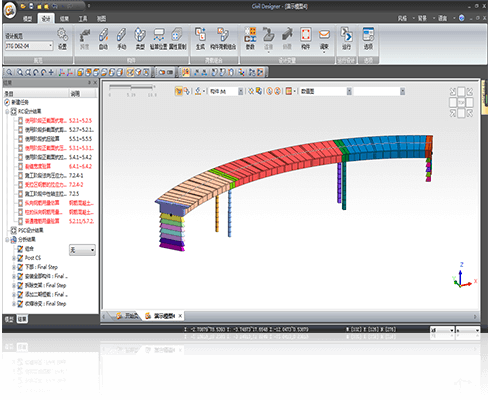
Task: Open the 参数 design parameters icon
Action: [250, 39]
